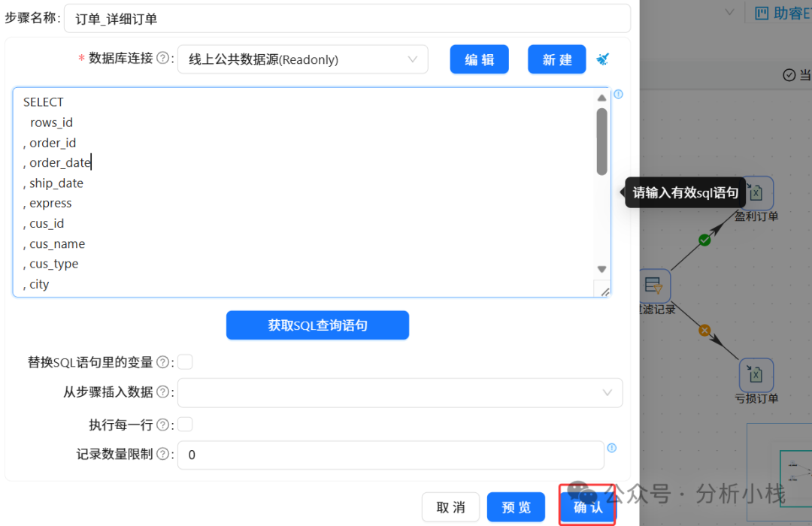Open the database connection dropdown
812x526 pixels.
point(302,59)
